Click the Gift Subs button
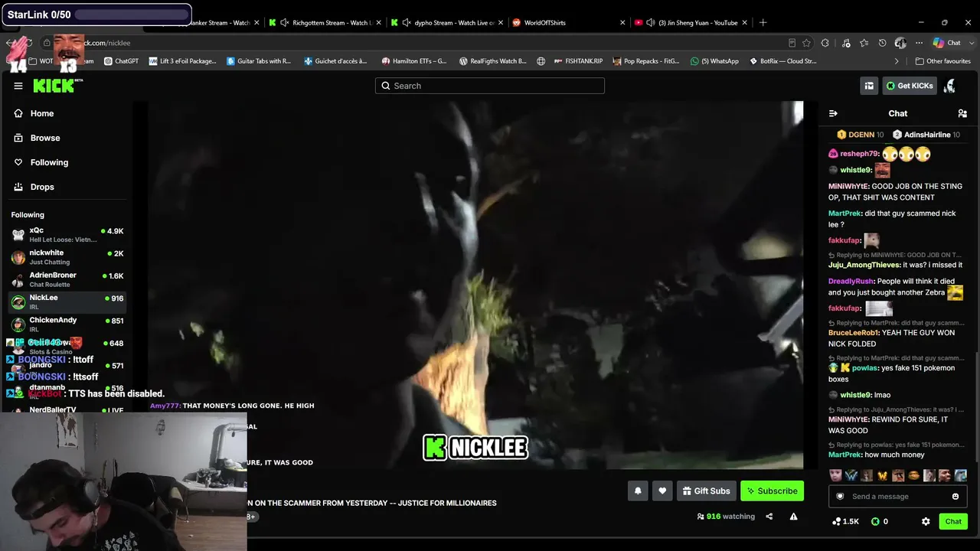Image resolution: width=980 pixels, height=551 pixels. [x=707, y=491]
